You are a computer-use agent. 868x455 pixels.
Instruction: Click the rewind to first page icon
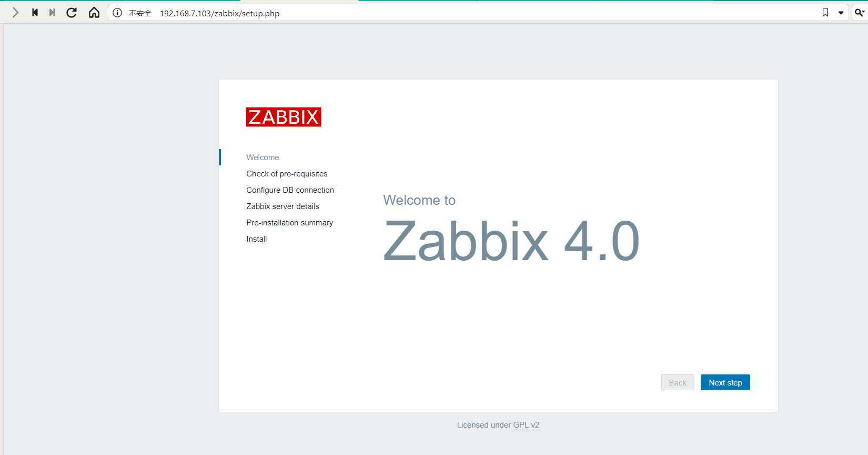coord(35,13)
